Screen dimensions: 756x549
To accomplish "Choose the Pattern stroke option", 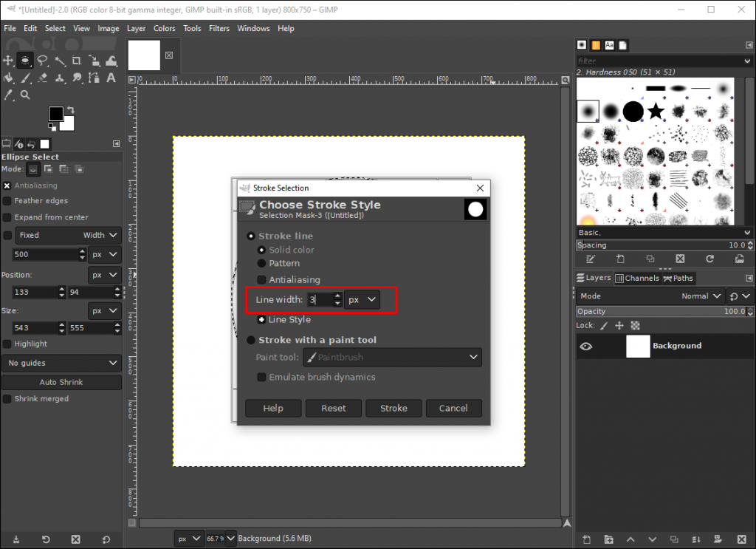I will (261, 263).
